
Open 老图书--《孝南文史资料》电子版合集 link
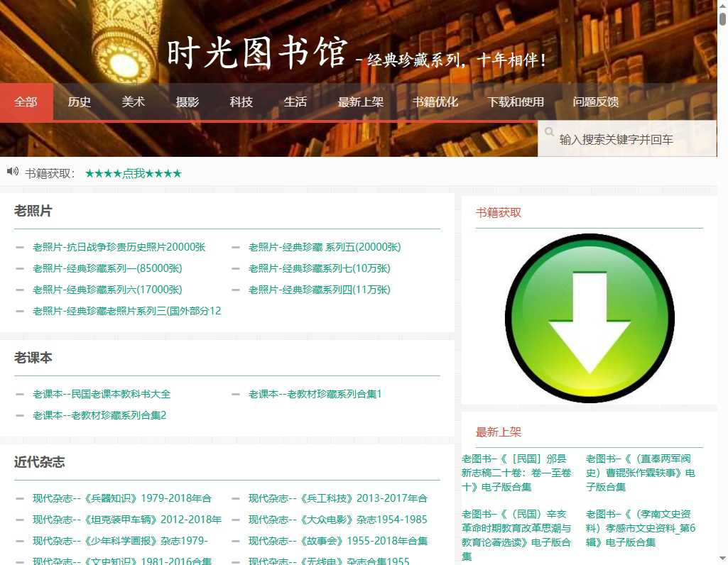pyautogui.click(x=641, y=527)
